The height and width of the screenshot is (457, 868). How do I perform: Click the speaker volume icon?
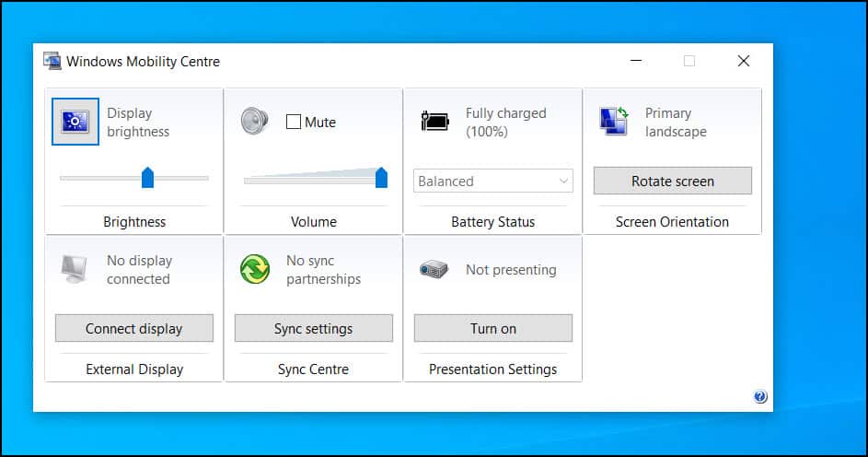255,121
